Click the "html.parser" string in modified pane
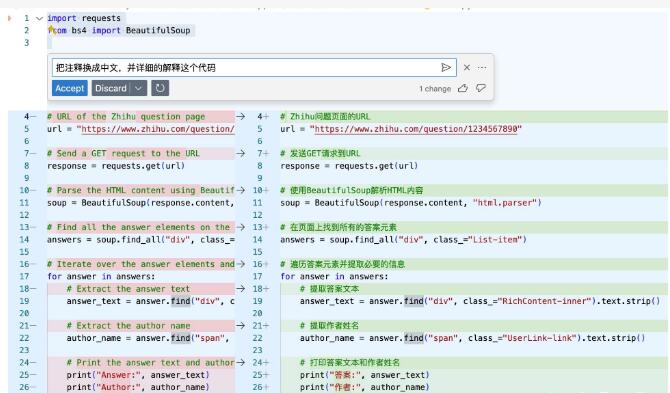670x393 pixels. point(505,203)
